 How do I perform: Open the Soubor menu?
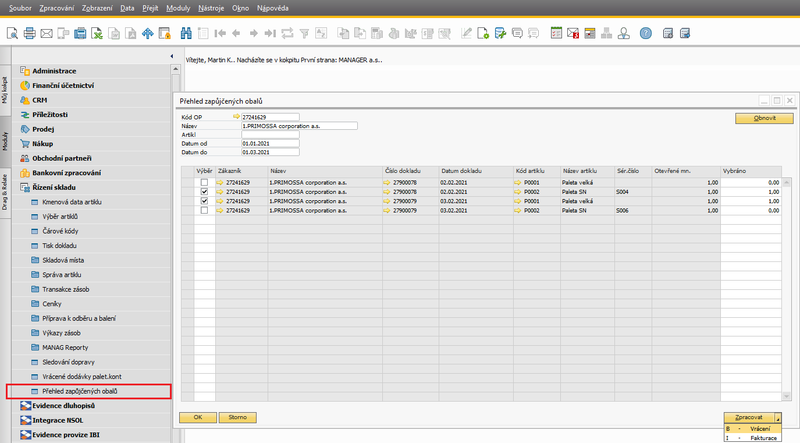[20, 8]
